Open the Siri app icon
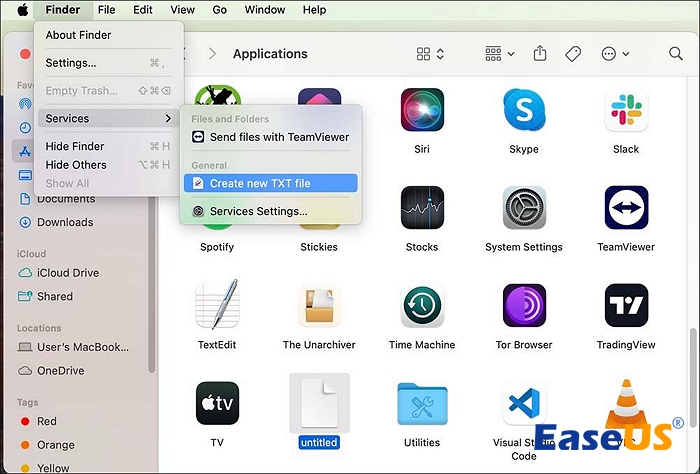Viewport: 700px width, 474px height. 422,111
